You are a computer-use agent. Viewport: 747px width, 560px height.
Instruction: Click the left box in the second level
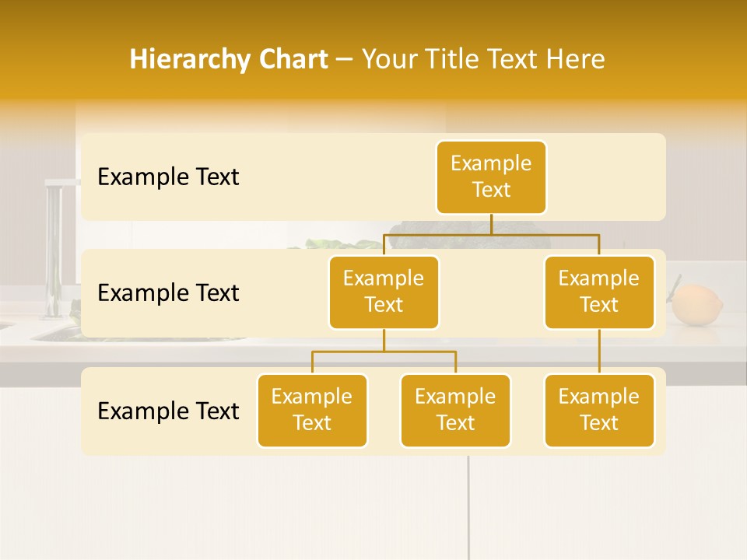384,292
